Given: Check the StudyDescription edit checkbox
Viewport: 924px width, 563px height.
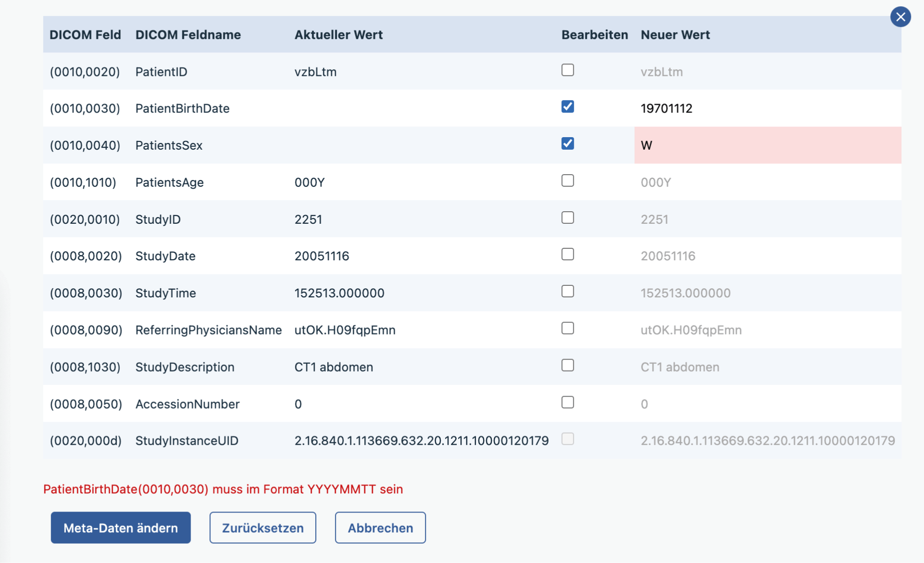Looking at the screenshot, I should point(568,366).
